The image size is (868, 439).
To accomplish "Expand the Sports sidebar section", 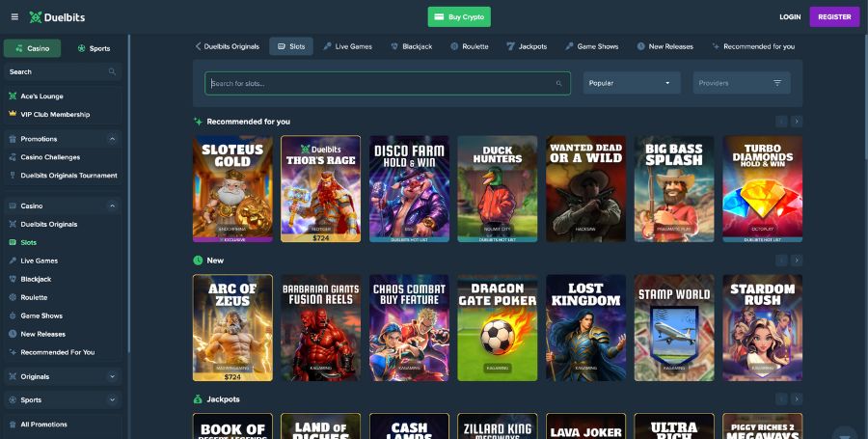I will click(113, 399).
